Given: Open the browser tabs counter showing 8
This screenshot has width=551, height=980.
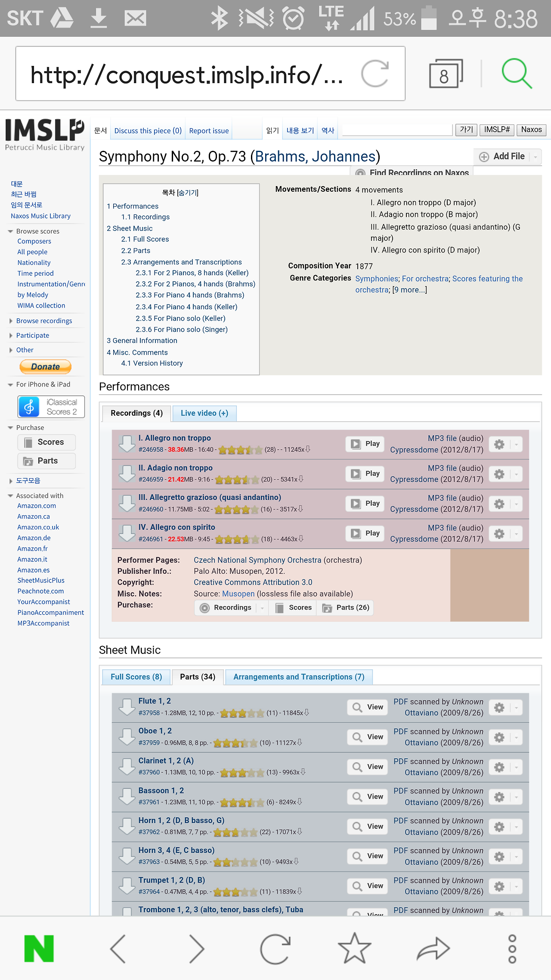Looking at the screenshot, I should [446, 74].
